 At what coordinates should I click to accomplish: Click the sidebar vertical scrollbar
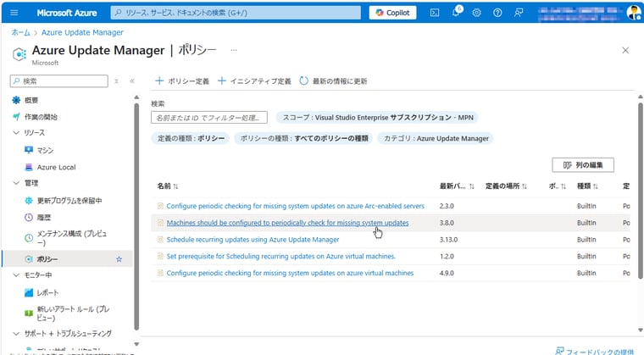tap(136, 217)
